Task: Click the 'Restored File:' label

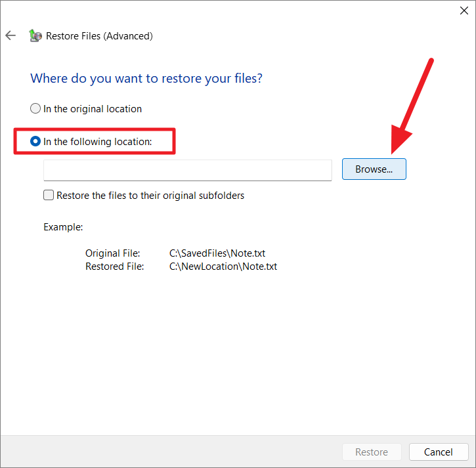Action: [x=115, y=266]
